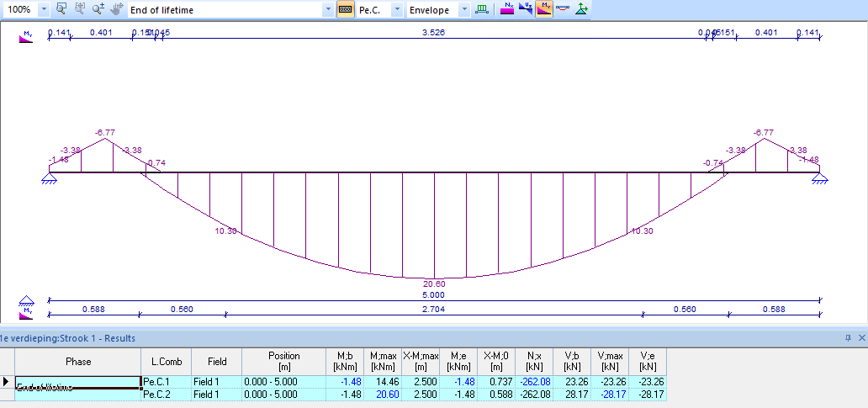Click the M;b [kNm] column header
868x408 pixels.
pos(345,362)
